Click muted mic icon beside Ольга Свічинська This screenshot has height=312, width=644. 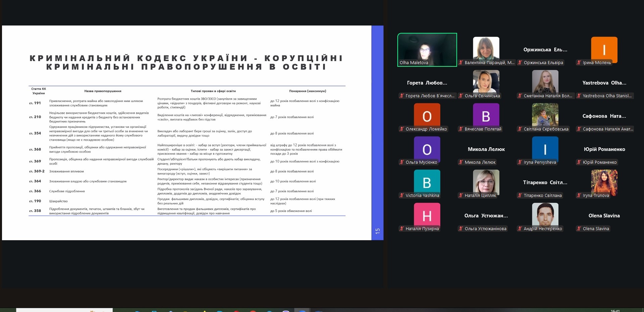(x=461, y=96)
